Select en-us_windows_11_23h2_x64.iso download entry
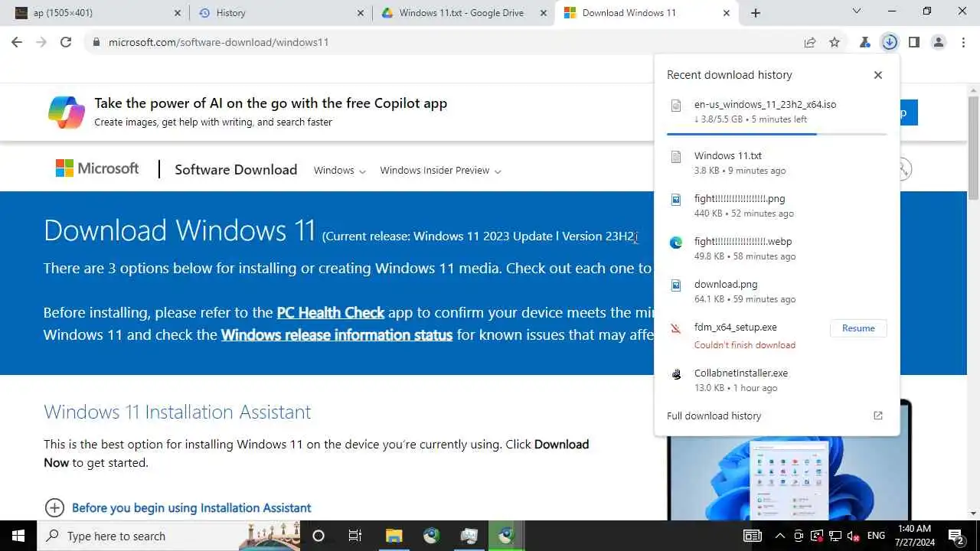 tap(777, 112)
